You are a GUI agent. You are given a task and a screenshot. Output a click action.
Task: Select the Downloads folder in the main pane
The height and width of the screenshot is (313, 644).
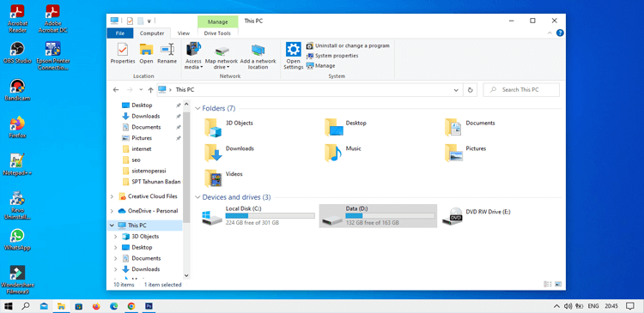pyautogui.click(x=229, y=153)
